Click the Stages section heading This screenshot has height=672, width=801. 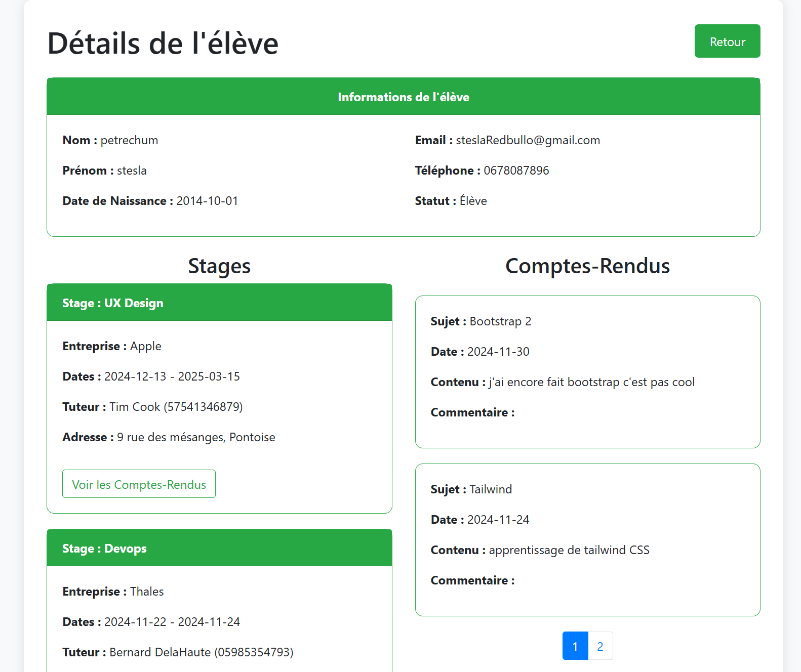pyautogui.click(x=219, y=266)
